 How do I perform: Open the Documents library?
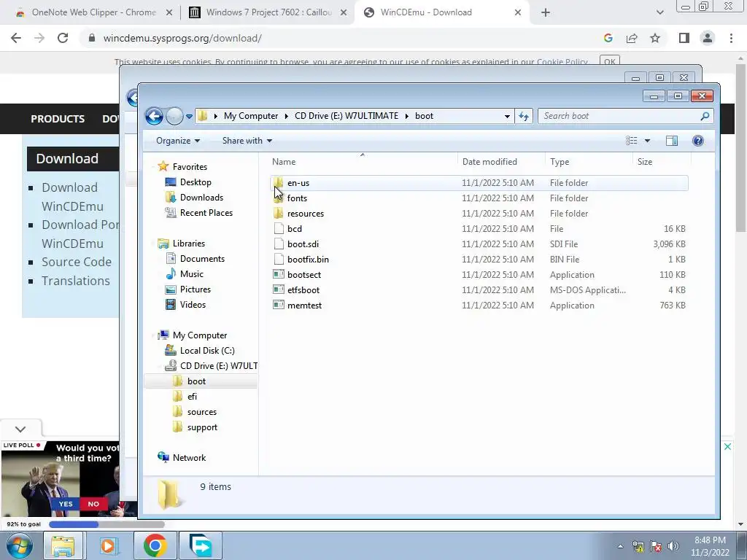click(x=202, y=259)
